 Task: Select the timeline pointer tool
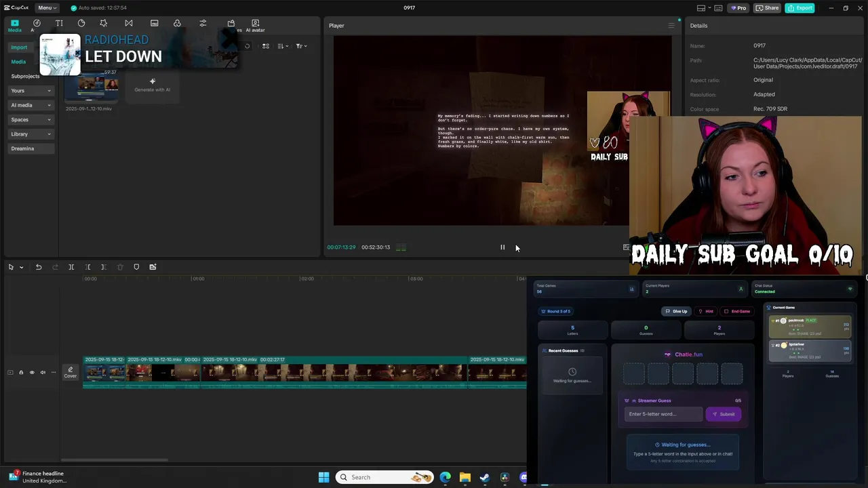pyautogui.click(x=11, y=267)
